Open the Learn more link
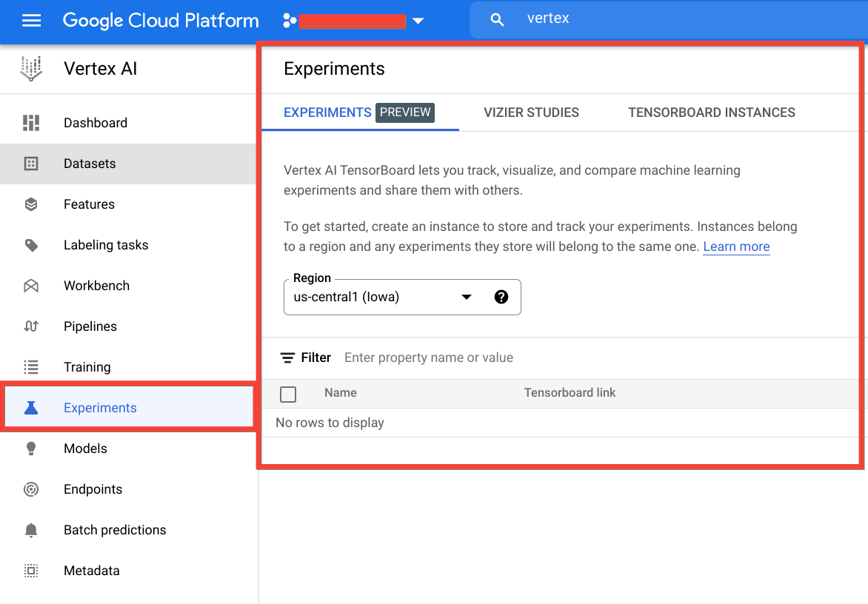 pyautogui.click(x=736, y=246)
